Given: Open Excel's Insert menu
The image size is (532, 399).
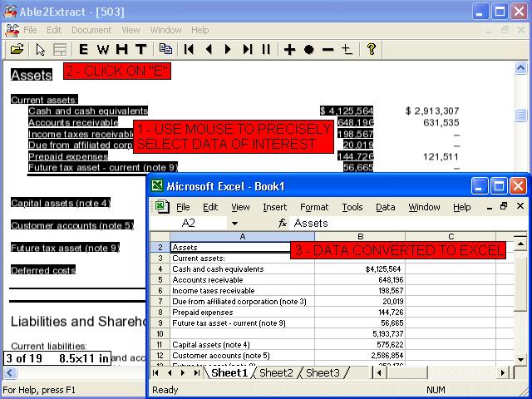Looking at the screenshot, I should [275, 207].
